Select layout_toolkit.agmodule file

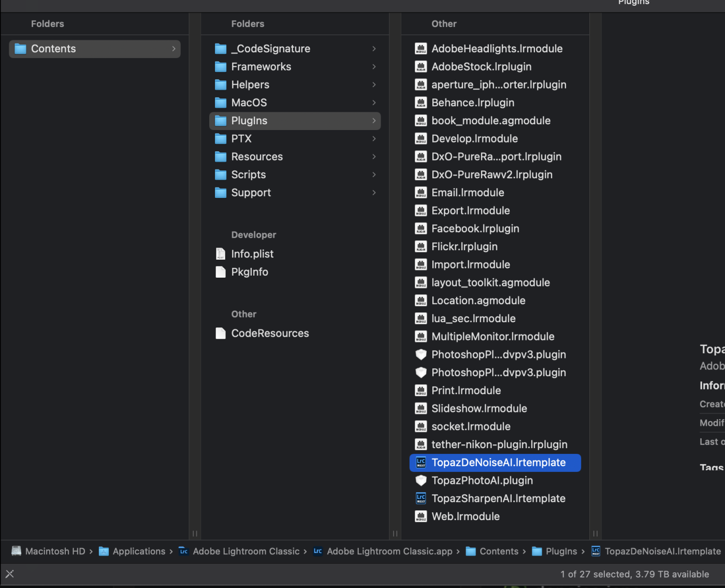point(495,283)
